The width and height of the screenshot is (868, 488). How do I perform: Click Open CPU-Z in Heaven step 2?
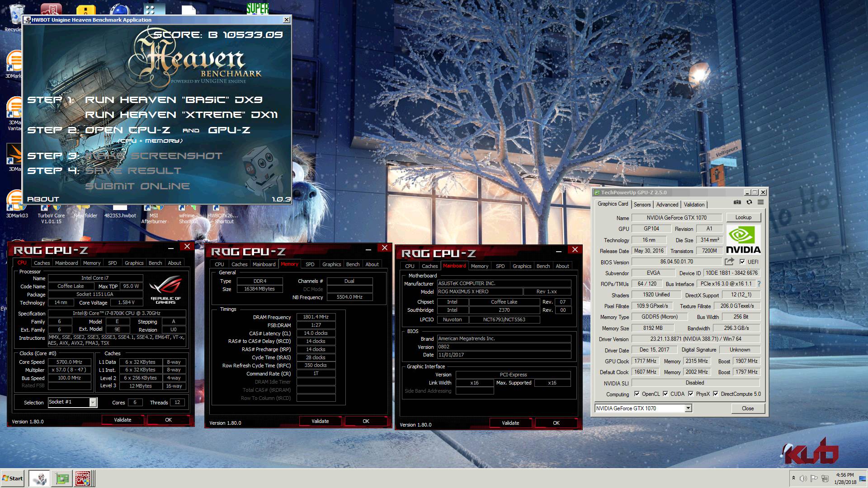(x=127, y=130)
